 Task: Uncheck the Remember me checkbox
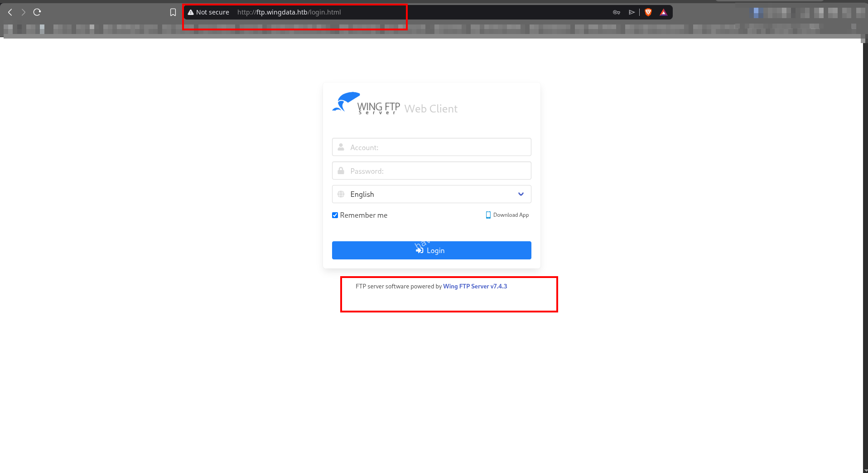pos(335,215)
